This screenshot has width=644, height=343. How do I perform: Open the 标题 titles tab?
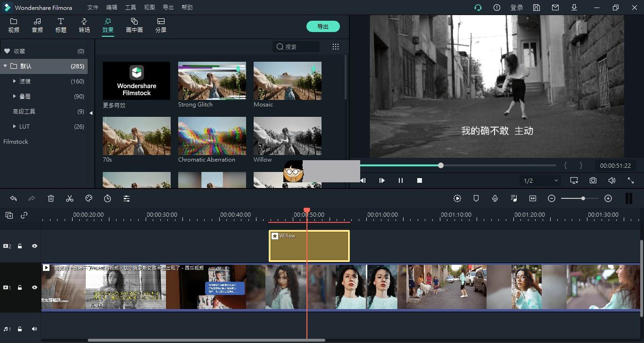(61, 25)
